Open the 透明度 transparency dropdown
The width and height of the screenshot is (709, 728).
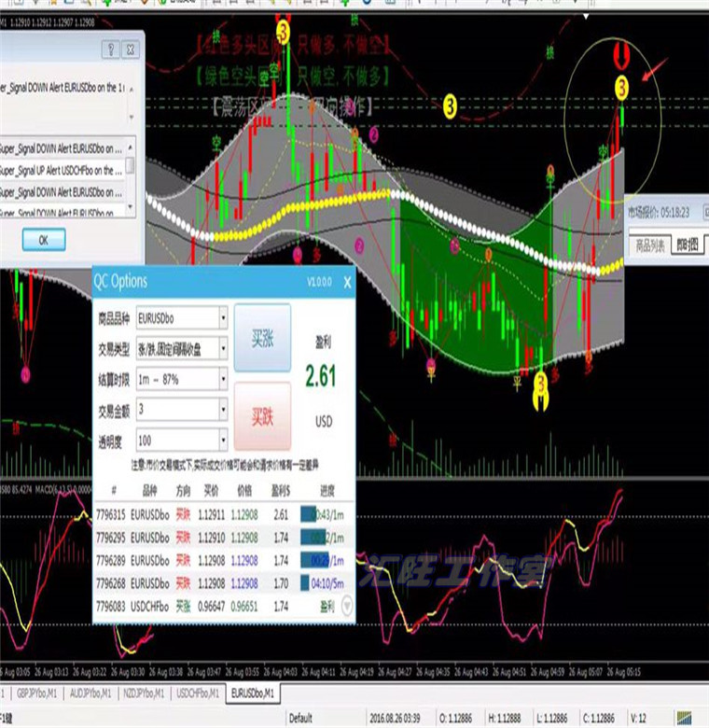click(x=223, y=440)
